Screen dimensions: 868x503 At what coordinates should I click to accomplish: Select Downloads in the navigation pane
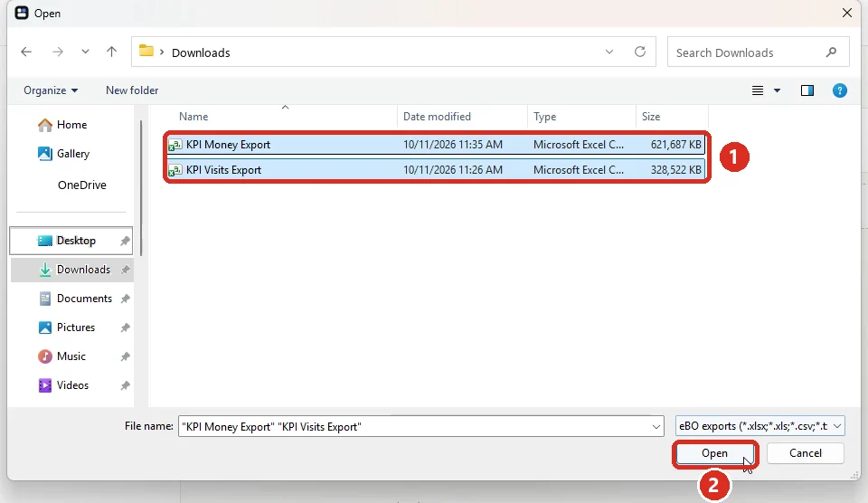tap(71, 270)
